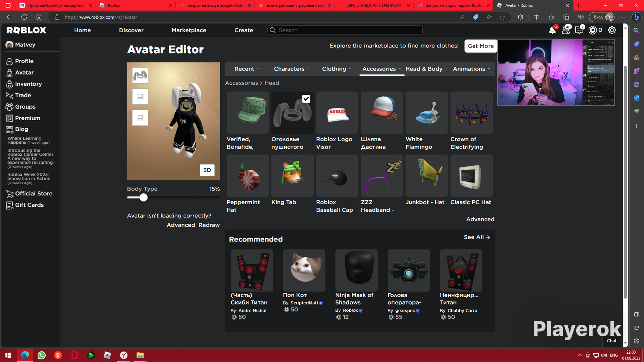This screenshot has width=644, height=362.
Task: Click Accessories in the breadcrumb
Action: pos(242,83)
